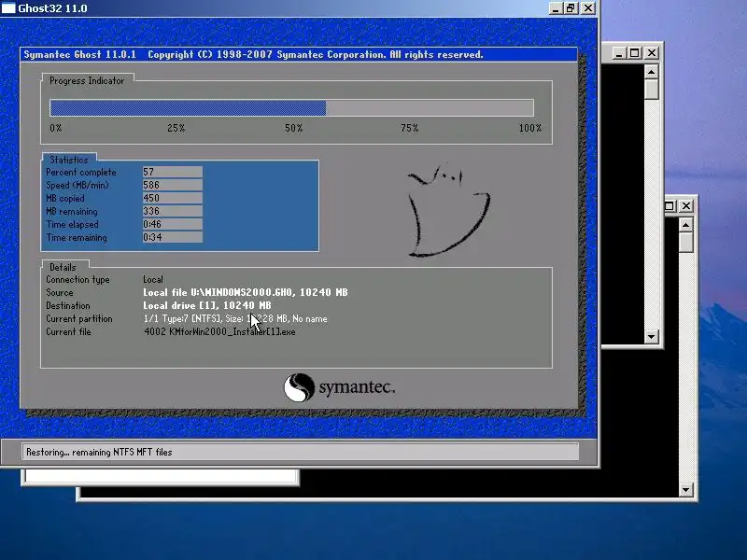Screen dimensions: 747x560
Task: Click the Source path U:\WINDOWS2000.GHO text
Action: [245, 292]
